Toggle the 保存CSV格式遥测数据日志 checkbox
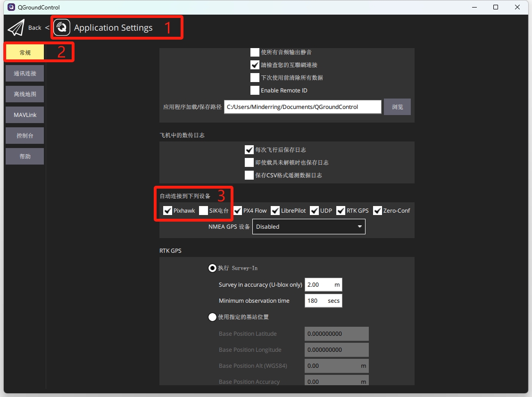 tap(249, 175)
